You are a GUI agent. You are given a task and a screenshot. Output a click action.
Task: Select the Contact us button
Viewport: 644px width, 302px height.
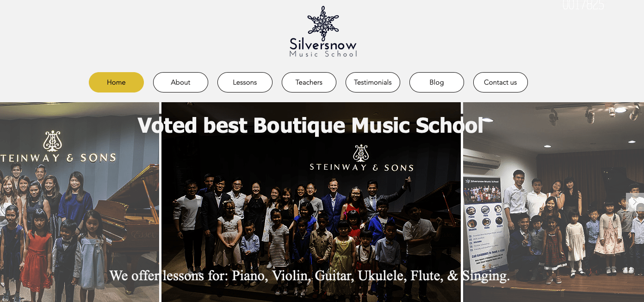pos(501,82)
